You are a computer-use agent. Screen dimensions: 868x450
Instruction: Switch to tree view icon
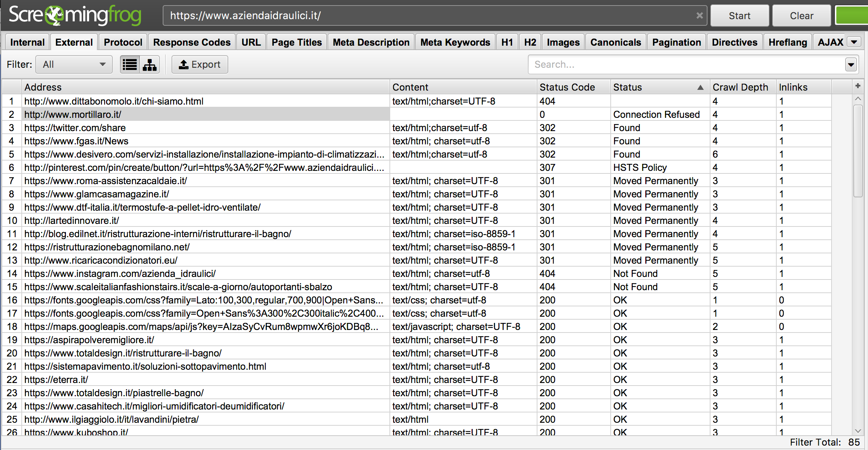(x=149, y=65)
